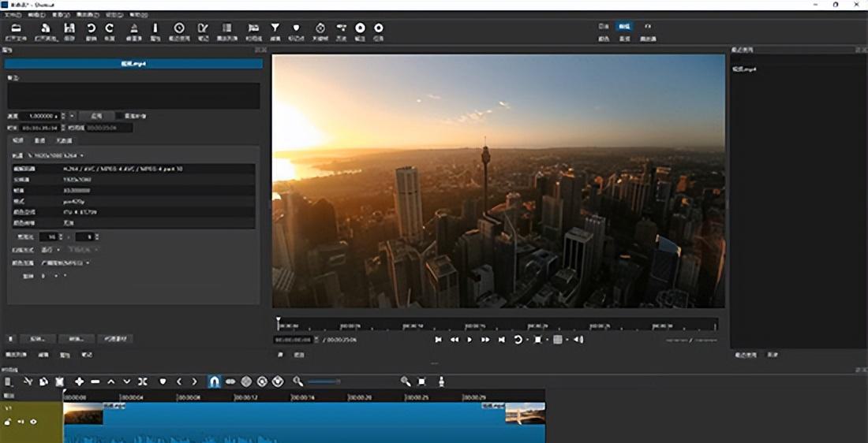Lift the clip with up chevron
The width and height of the screenshot is (868, 443).
(x=110, y=382)
